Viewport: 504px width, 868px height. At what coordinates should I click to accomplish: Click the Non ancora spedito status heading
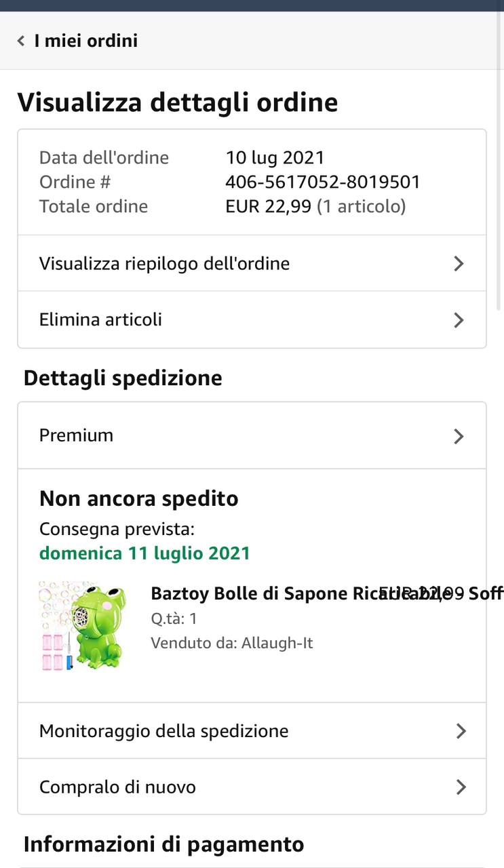(139, 499)
